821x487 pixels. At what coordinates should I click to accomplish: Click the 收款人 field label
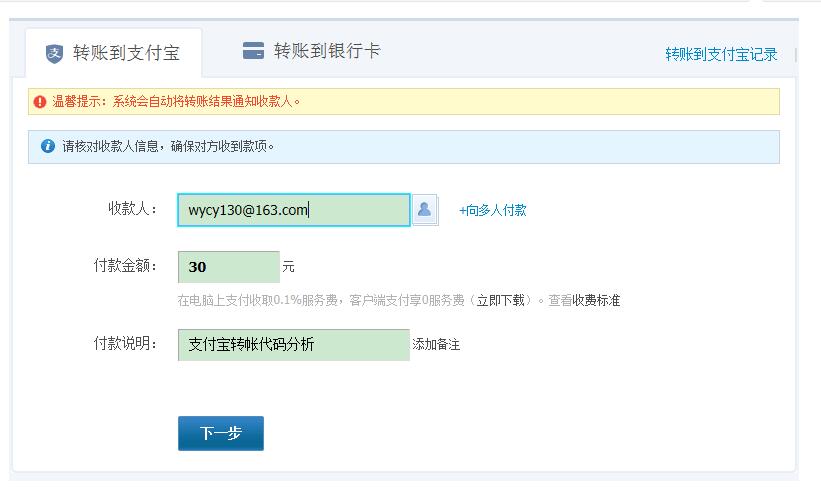(132, 208)
